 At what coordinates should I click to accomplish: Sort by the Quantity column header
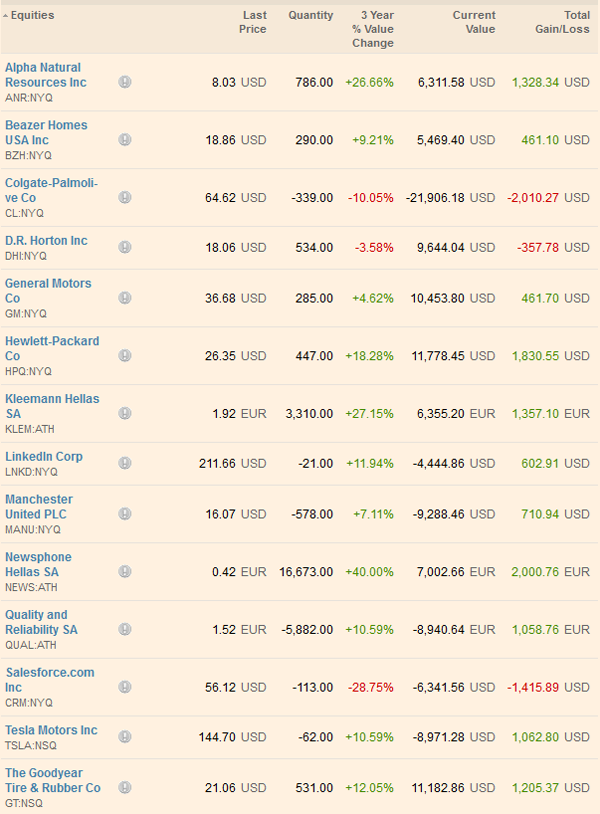[x=311, y=15]
